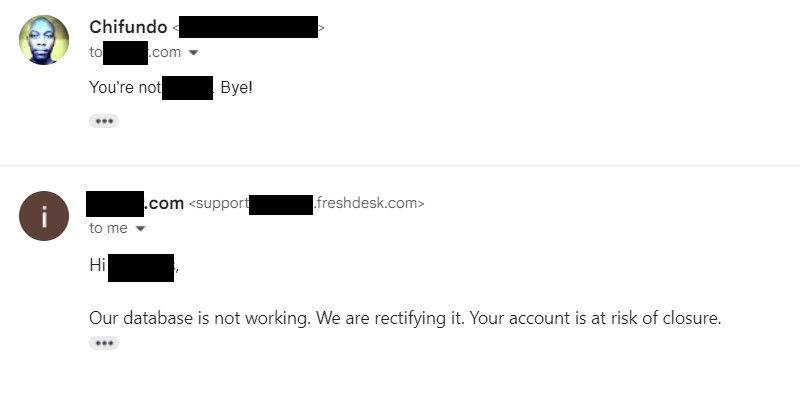The image size is (800, 400).
Task: Click the "to me" recipient label
Action: point(108,228)
